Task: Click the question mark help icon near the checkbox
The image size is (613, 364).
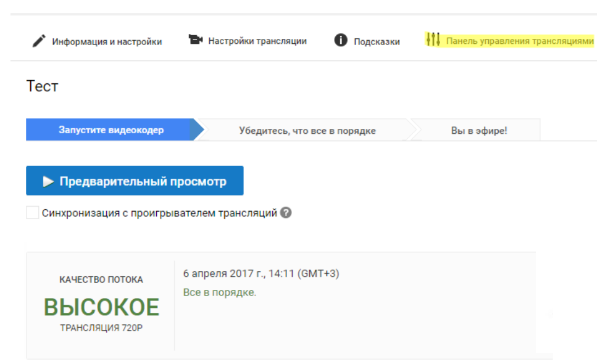Action: click(286, 213)
